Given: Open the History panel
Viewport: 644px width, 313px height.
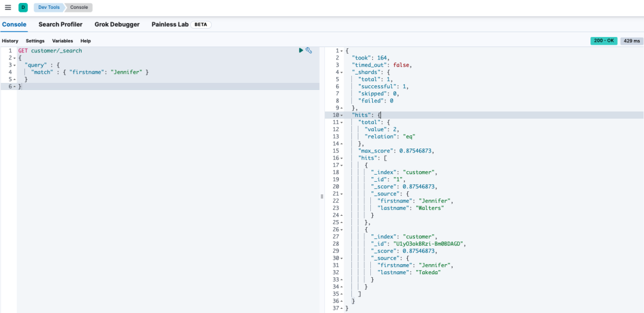Looking at the screenshot, I should click(x=10, y=41).
